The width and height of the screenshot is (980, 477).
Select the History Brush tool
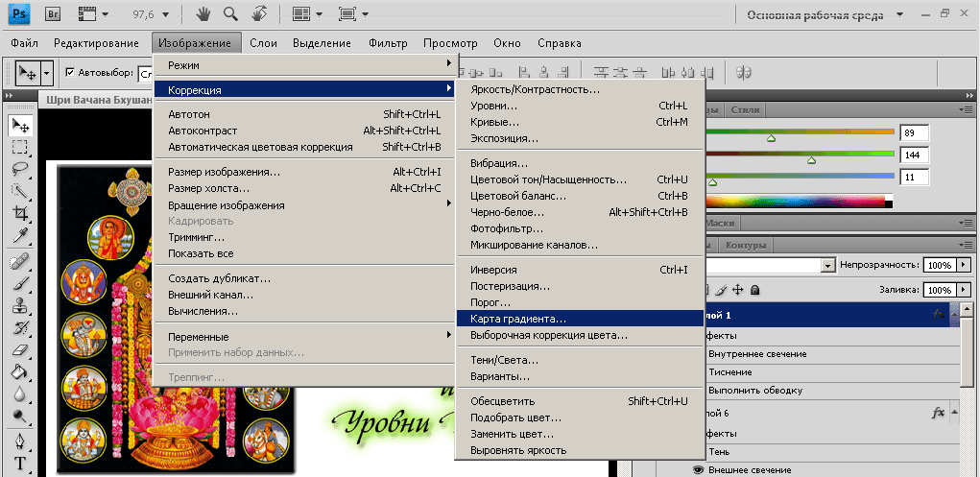click(x=20, y=327)
